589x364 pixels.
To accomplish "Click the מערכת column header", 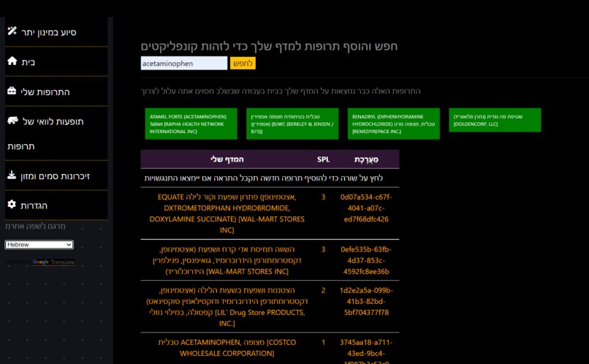I will pyautogui.click(x=366, y=159).
